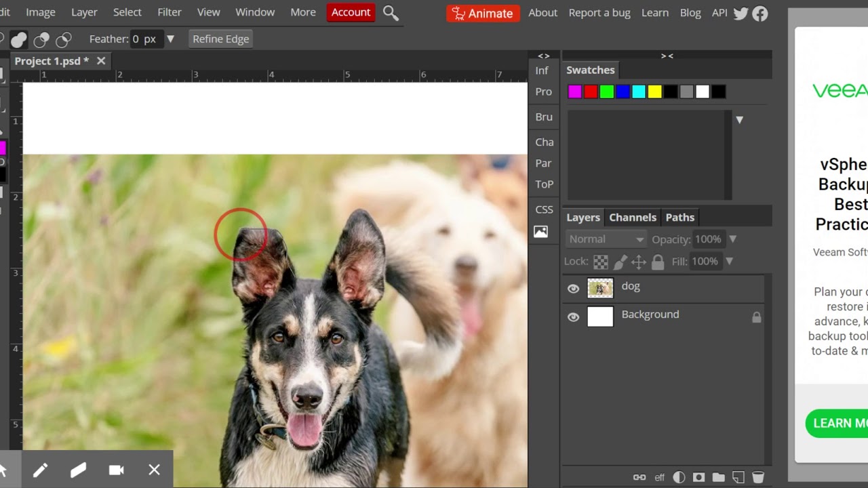Open the About link
The image size is (868, 488).
pos(542,13)
